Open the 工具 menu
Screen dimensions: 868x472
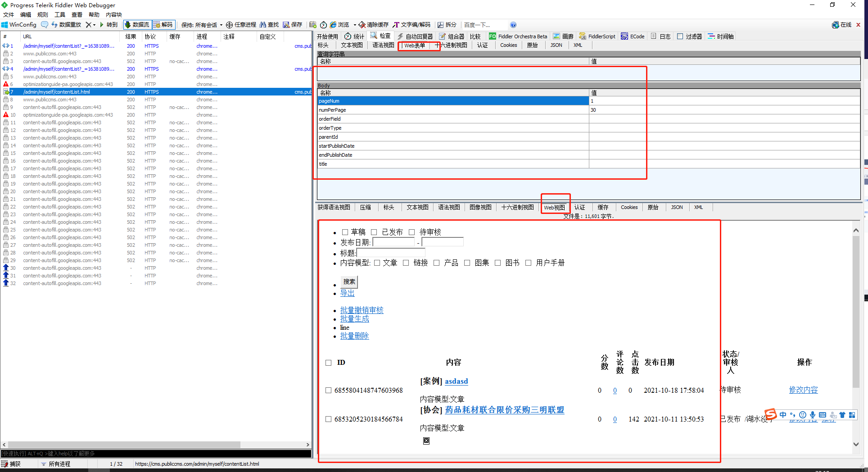point(59,14)
